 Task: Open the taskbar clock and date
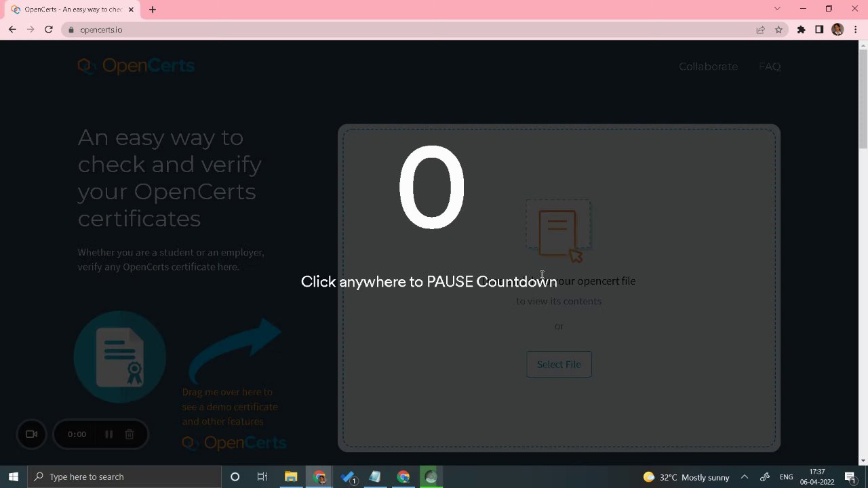pos(817,477)
